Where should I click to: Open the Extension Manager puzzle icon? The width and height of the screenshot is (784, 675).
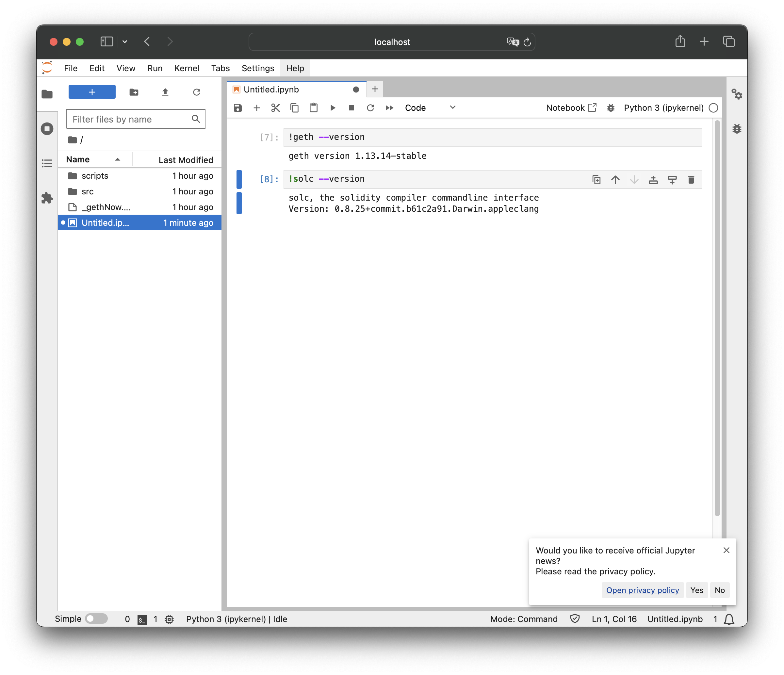(x=47, y=198)
